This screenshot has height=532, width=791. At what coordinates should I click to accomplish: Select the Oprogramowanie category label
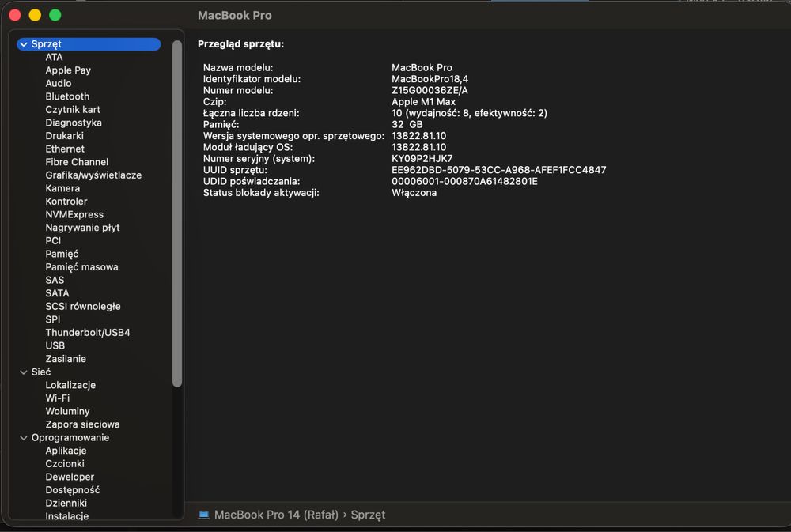pyautogui.click(x=70, y=437)
